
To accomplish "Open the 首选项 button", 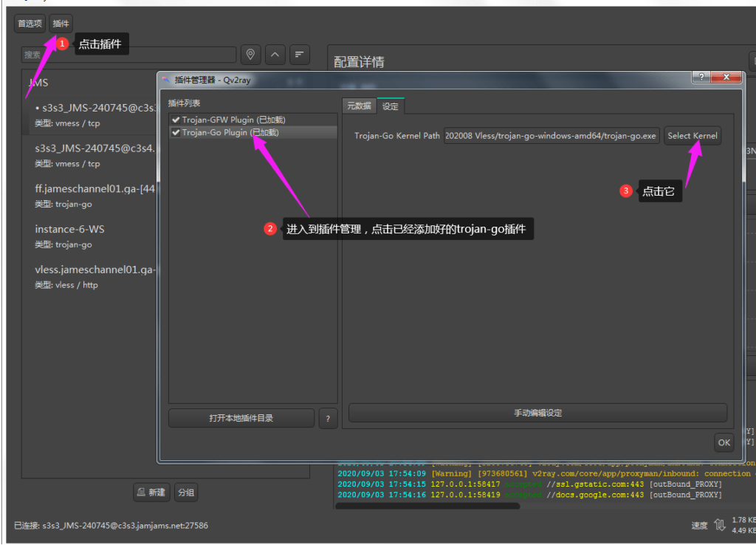I will pyautogui.click(x=30, y=24).
